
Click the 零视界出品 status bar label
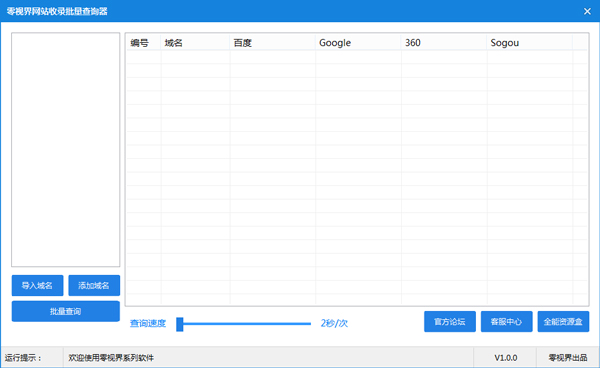click(x=568, y=358)
